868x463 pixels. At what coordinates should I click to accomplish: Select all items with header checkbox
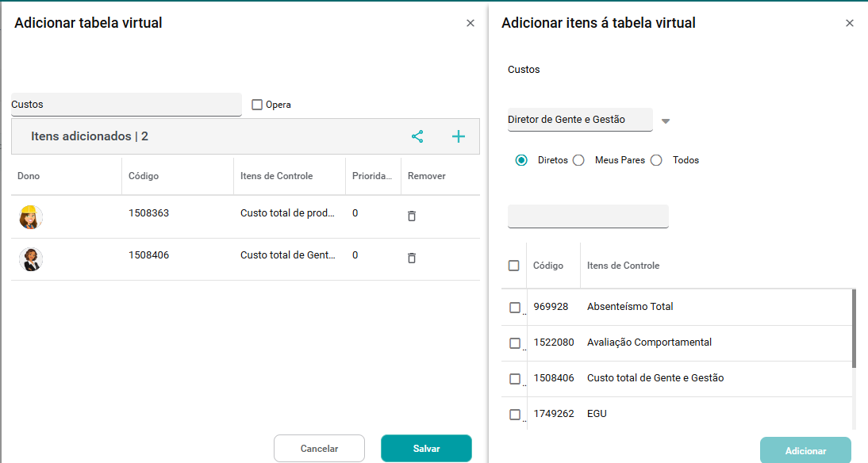(513, 266)
